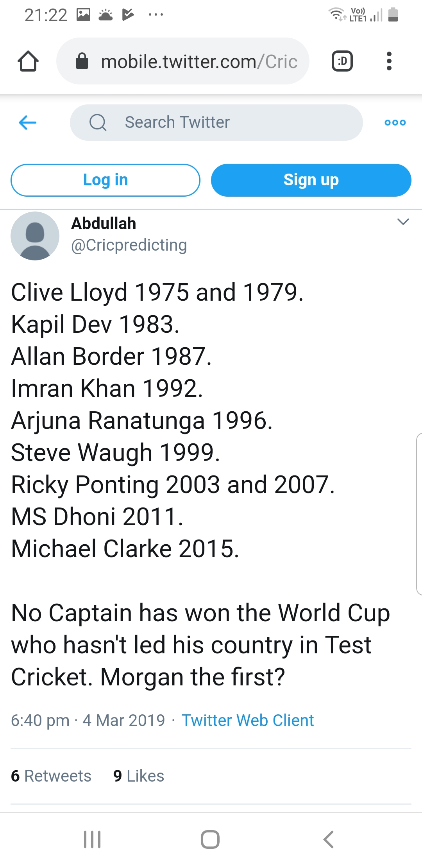Click the Sign up button
This screenshot has height=868, width=422.
(x=311, y=180)
